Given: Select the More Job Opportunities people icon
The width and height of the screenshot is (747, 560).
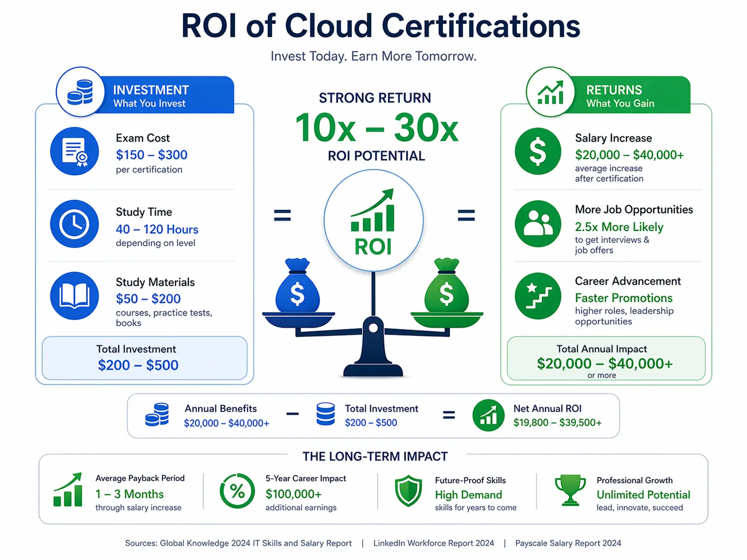Looking at the screenshot, I should pos(538,224).
